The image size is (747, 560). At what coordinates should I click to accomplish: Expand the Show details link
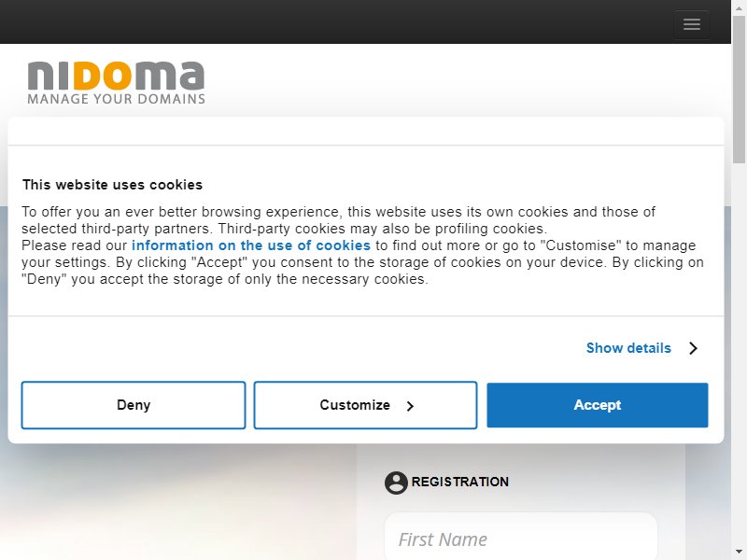tap(628, 348)
